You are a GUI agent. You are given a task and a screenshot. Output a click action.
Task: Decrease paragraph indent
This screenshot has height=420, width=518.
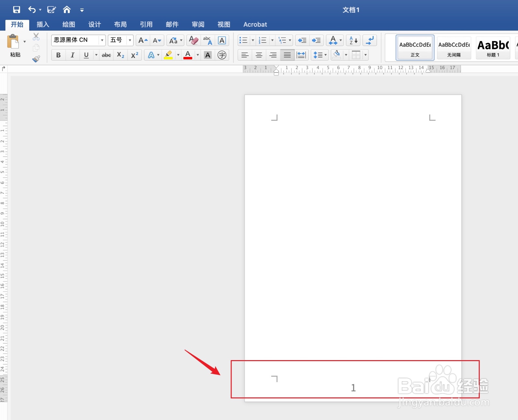coord(302,40)
